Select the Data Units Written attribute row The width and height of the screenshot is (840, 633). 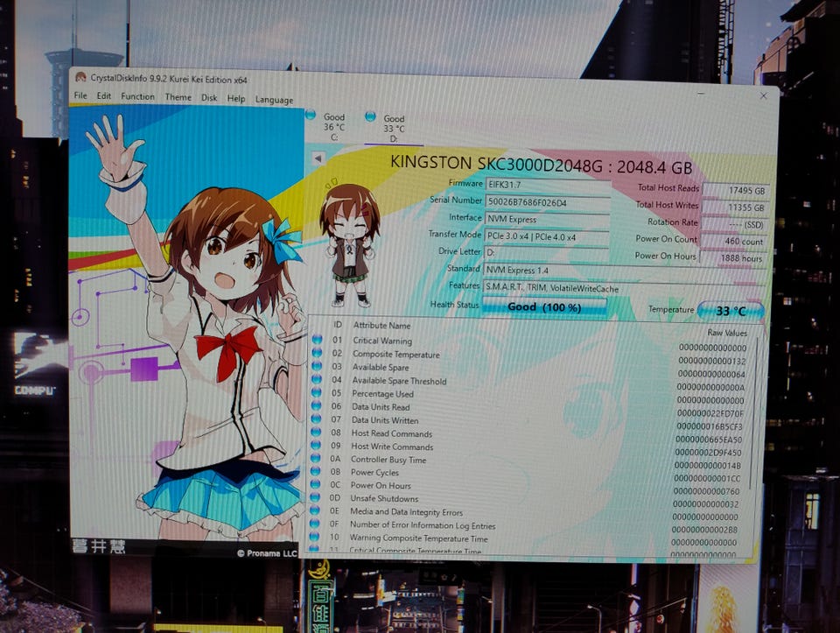[x=528, y=423]
